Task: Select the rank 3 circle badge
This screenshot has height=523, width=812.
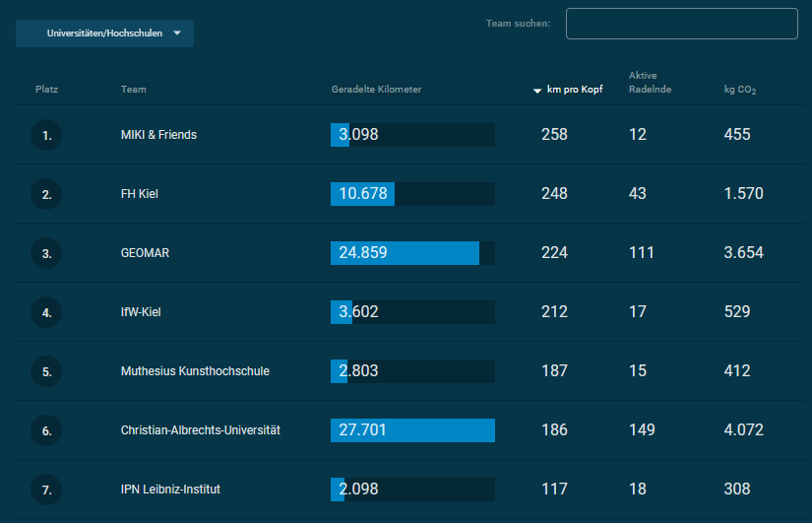Action: pyautogui.click(x=46, y=253)
